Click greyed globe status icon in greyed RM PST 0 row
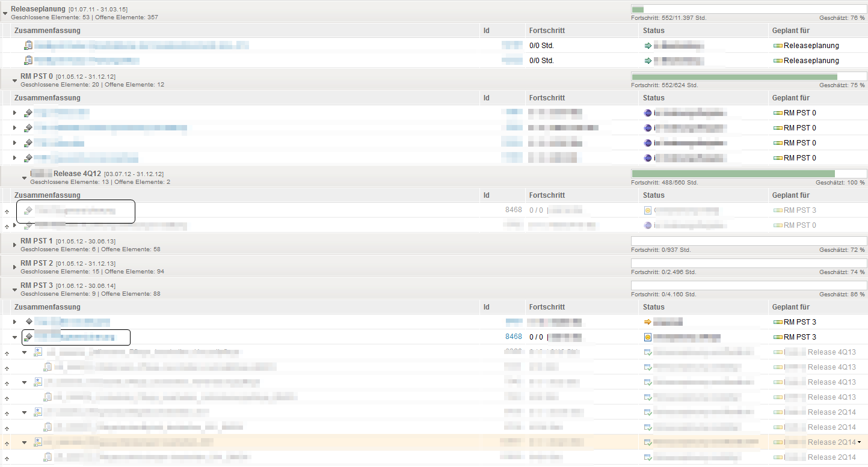868x467 pixels. coord(648,225)
